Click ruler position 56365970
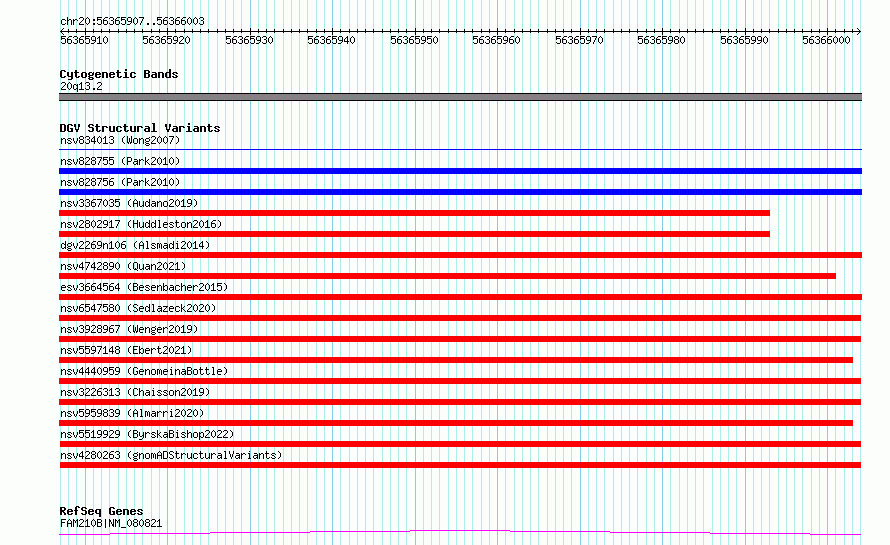 pyautogui.click(x=580, y=40)
